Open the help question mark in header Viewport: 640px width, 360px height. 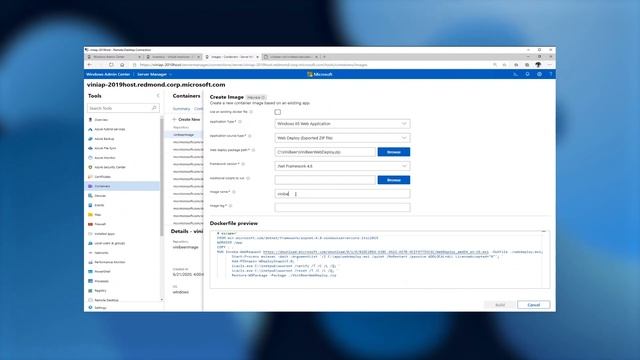550,74
